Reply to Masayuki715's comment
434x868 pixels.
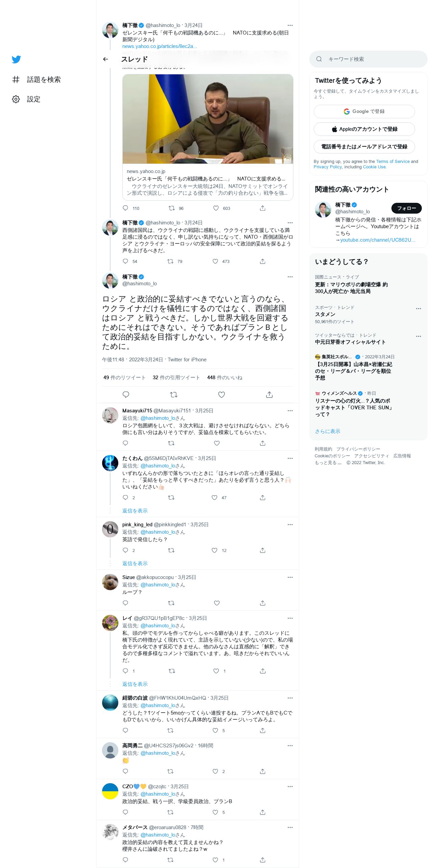click(125, 443)
